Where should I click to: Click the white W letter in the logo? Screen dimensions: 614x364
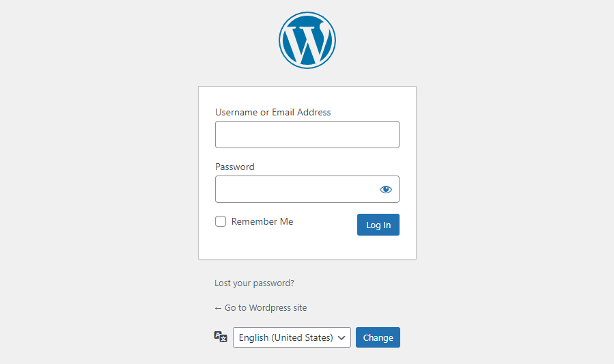(x=305, y=44)
